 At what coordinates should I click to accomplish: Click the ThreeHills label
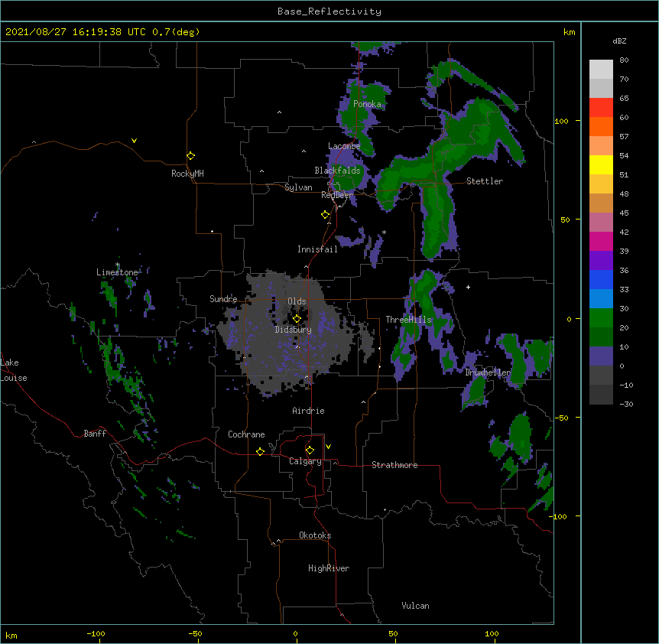(x=408, y=320)
